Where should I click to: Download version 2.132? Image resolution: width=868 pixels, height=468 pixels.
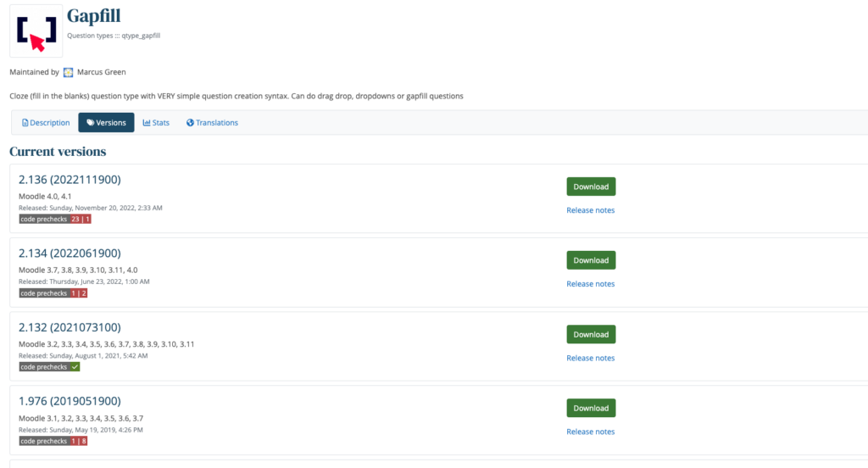click(591, 335)
